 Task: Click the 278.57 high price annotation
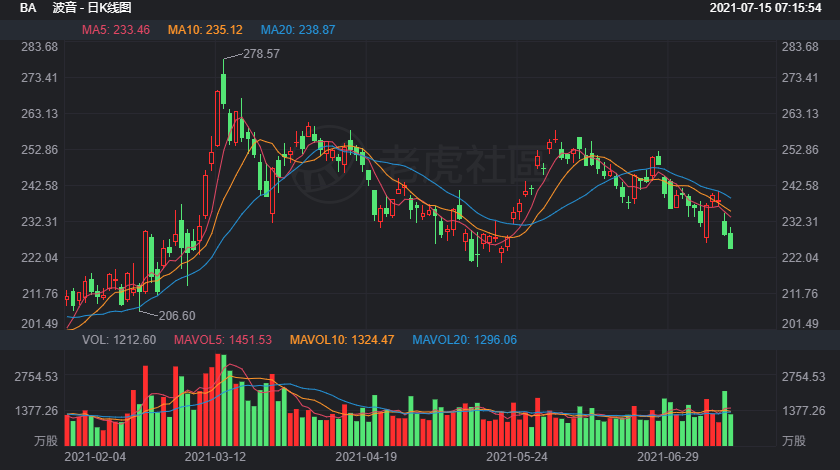tap(261, 54)
